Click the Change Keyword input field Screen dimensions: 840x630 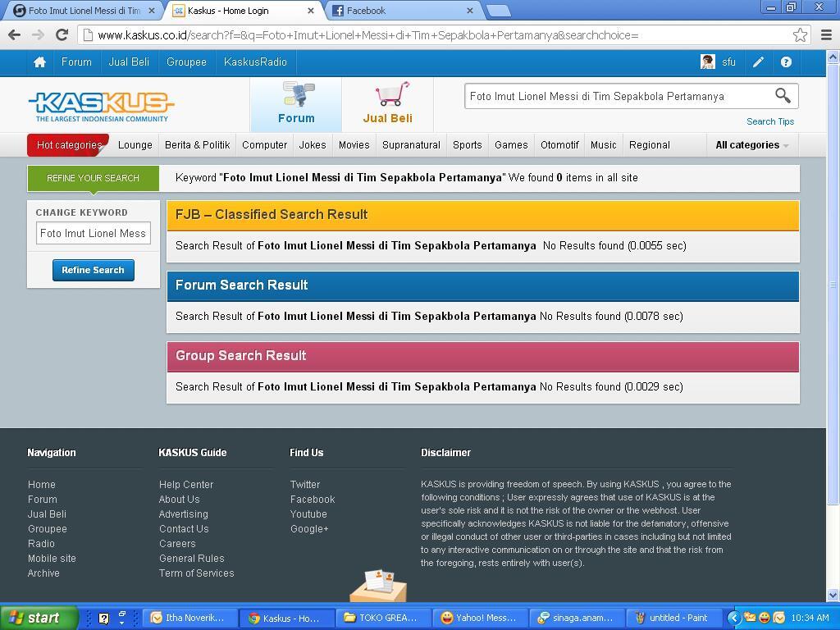tap(94, 234)
